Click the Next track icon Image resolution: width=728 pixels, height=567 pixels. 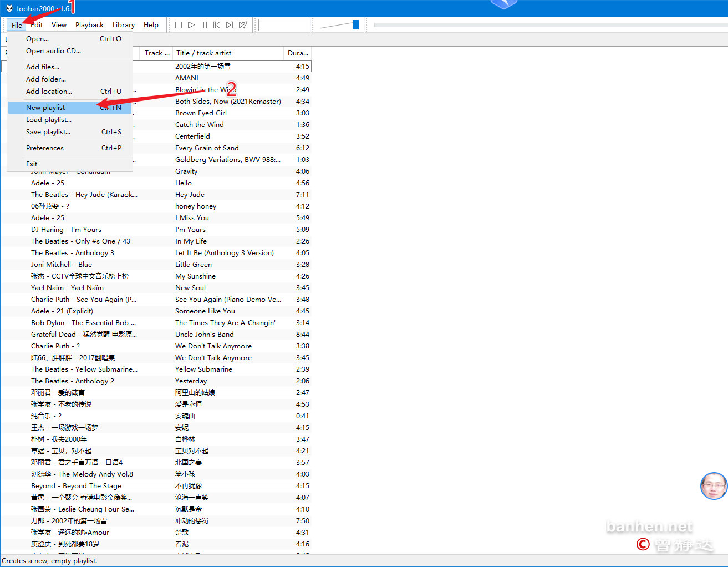(x=230, y=25)
